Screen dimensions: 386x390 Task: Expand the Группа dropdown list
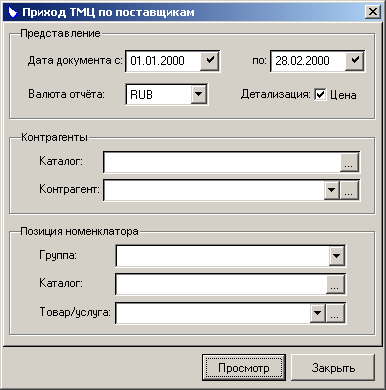click(x=337, y=256)
